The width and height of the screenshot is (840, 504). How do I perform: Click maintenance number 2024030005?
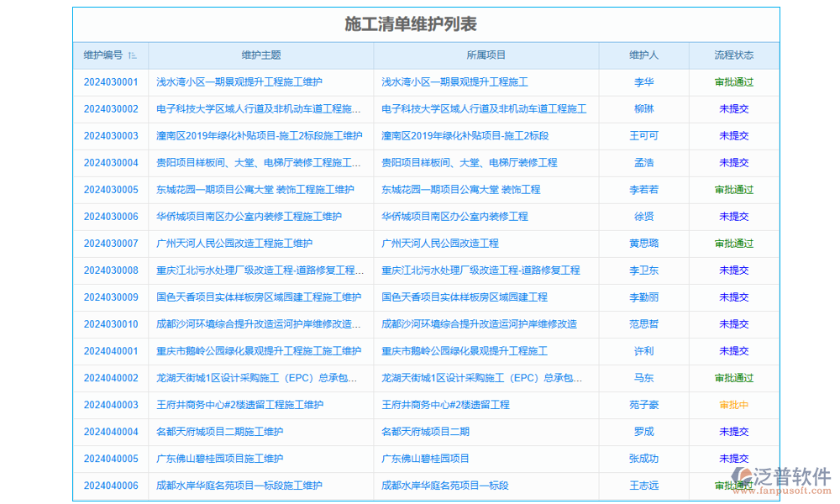click(x=110, y=190)
